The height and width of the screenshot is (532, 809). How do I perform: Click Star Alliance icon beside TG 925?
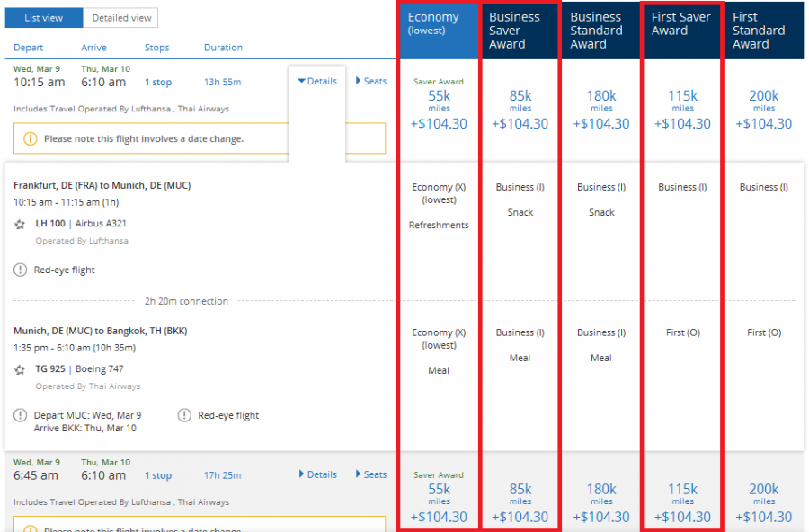20,369
